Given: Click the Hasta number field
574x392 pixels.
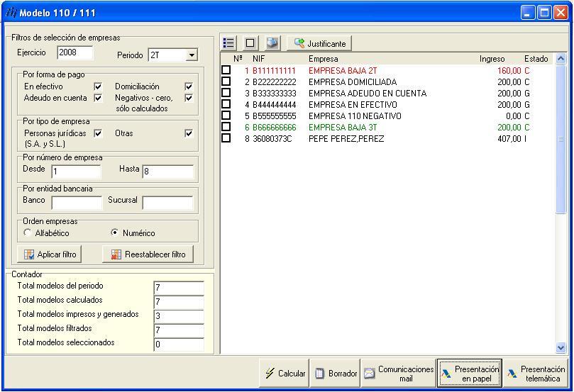Looking at the screenshot, I should (167, 171).
